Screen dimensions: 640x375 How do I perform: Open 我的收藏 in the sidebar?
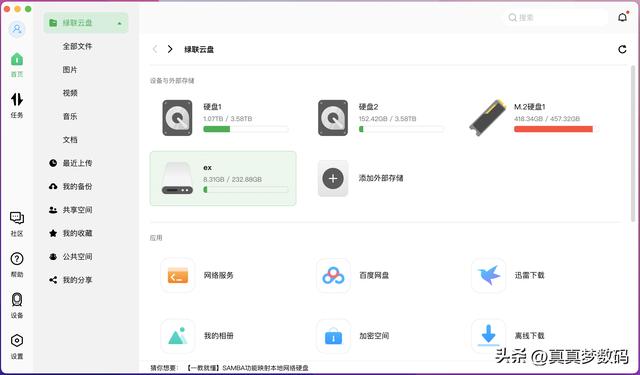pyautogui.click(x=71, y=233)
